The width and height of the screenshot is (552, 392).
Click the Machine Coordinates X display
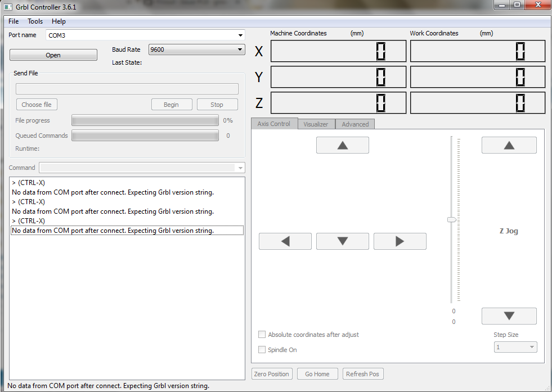pos(338,51)
